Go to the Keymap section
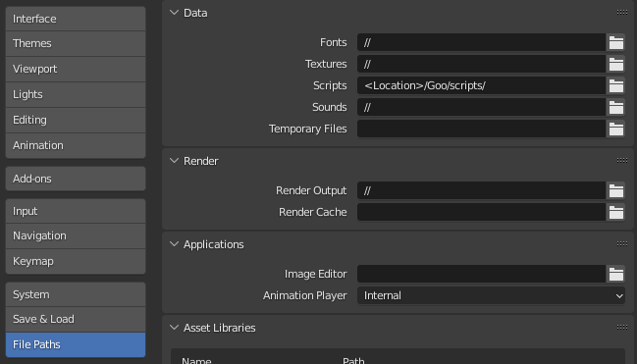This screenshot has height=364, width=637. point(76,261)
